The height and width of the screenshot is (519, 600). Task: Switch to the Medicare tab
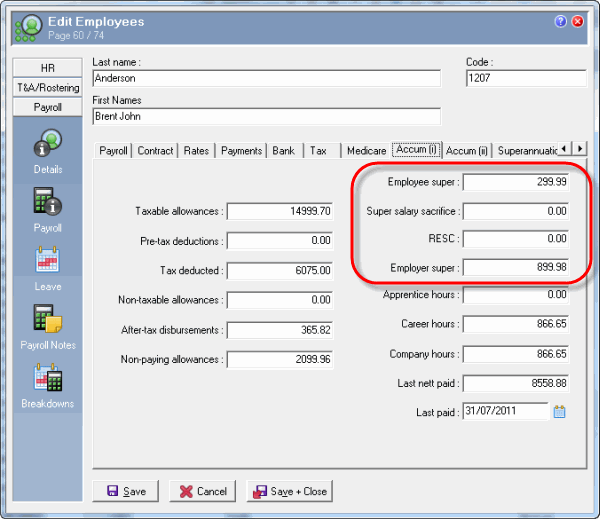366,150
